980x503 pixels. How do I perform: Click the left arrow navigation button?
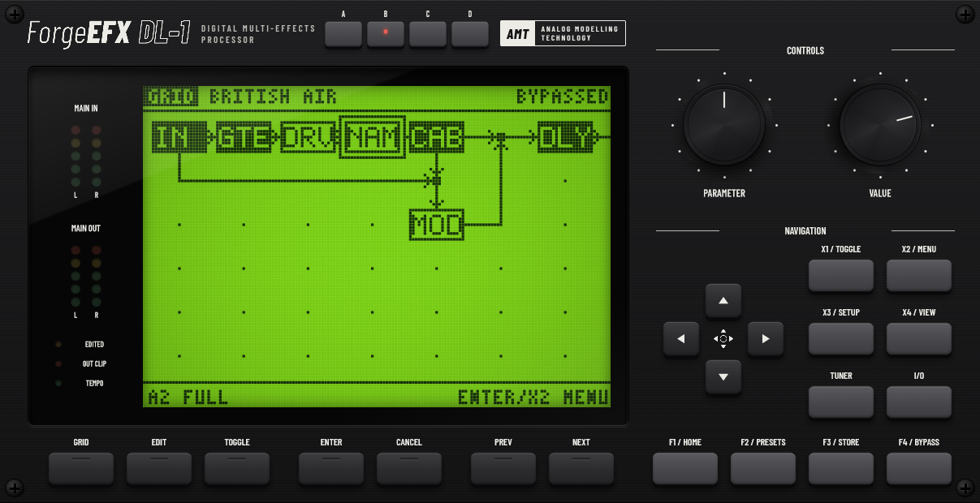click(681, 339)
